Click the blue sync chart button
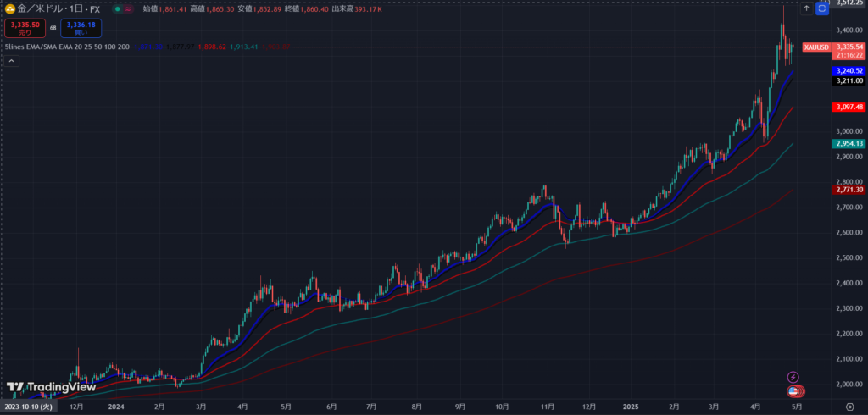Screen dimensions: 868x415 click(x=822, y=8)
